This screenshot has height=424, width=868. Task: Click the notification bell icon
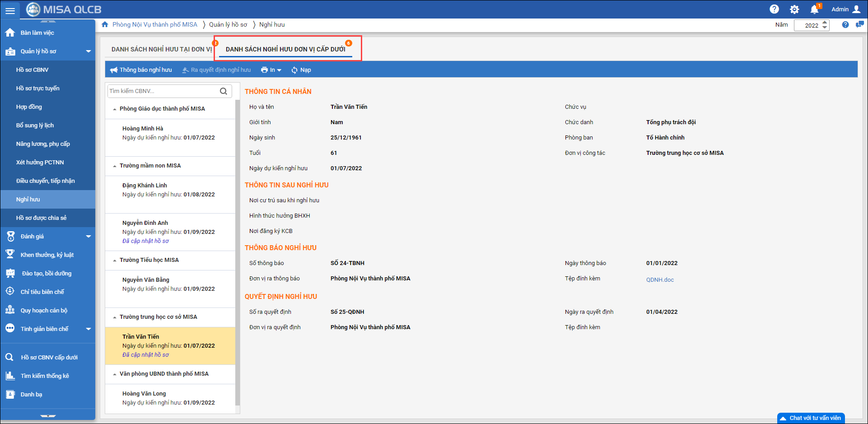[814, 9]
